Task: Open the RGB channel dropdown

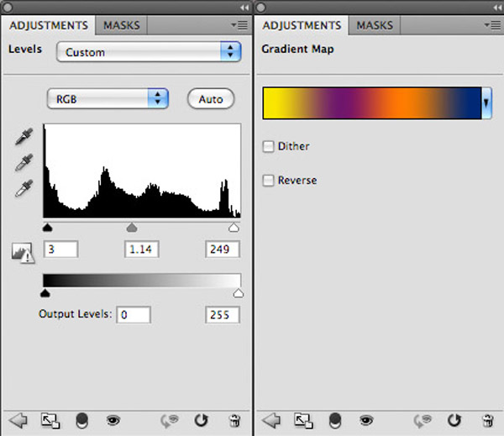Action: tap(108, 98)
